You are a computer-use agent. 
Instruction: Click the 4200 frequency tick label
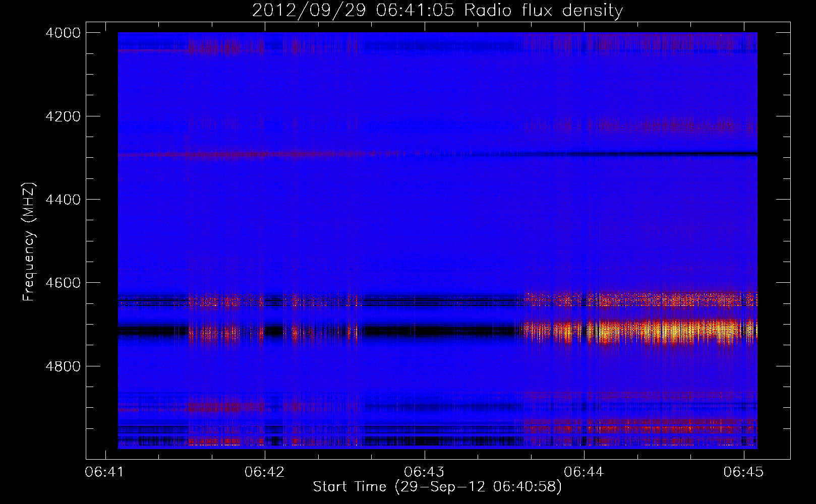(x=63, y=116)
